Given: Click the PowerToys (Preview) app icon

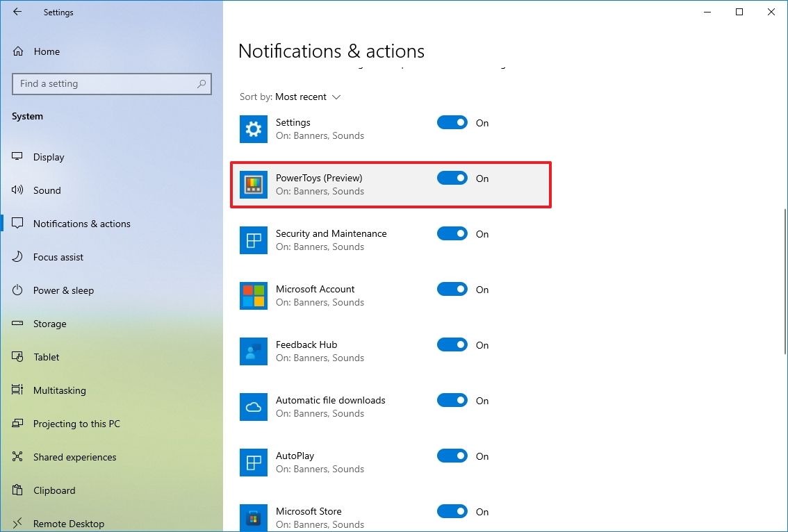Looking at the screenshot, I should click(253, 185).
